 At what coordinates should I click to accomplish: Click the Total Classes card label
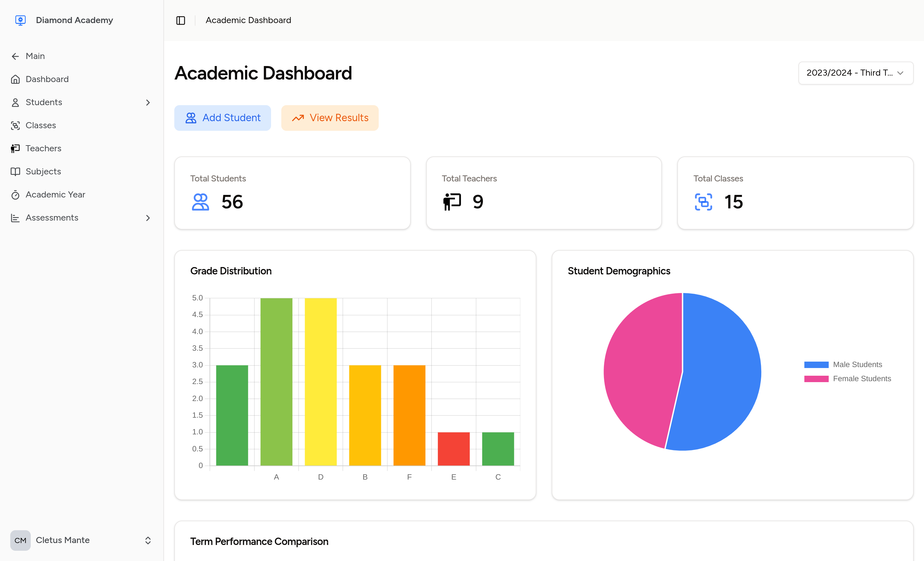tap(718, 179)
